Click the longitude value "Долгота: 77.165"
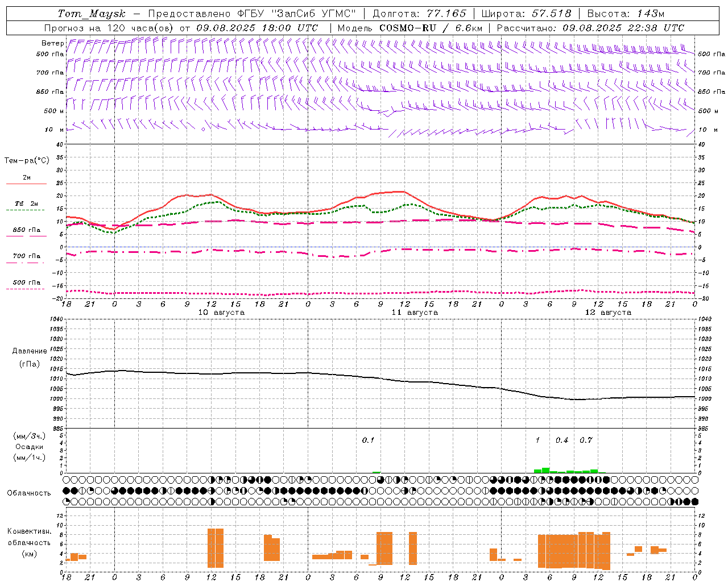The image size is (728, 582). [420, 14]
